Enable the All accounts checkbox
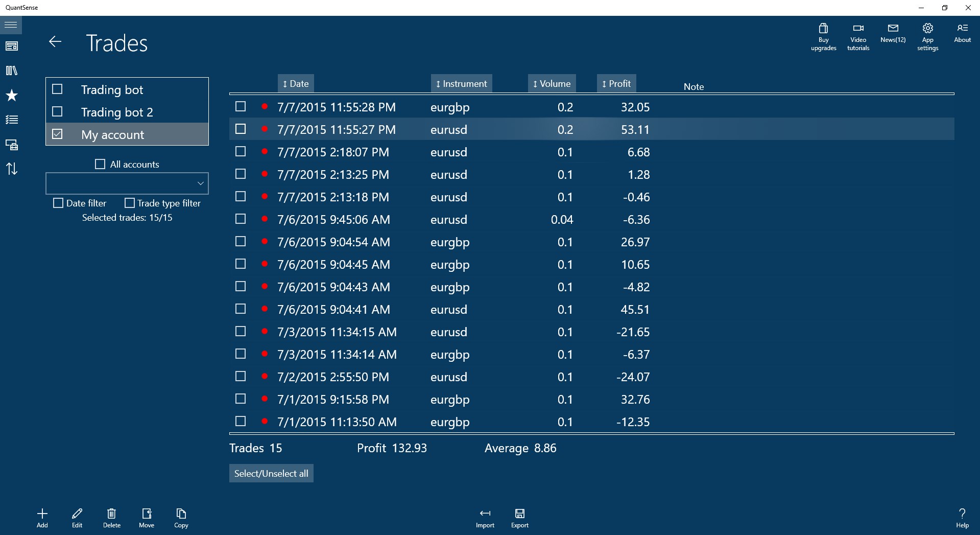This screenshot has height=535, width=980. [100, 164]
